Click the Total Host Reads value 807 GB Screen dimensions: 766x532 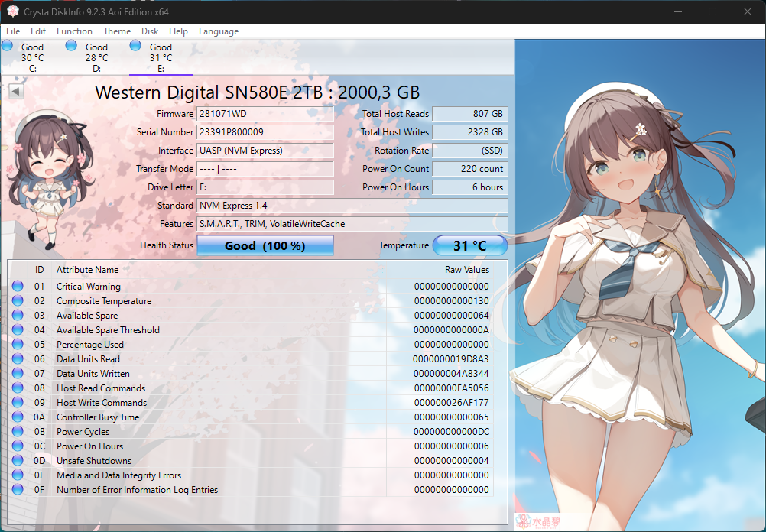[x=470, y=114]
